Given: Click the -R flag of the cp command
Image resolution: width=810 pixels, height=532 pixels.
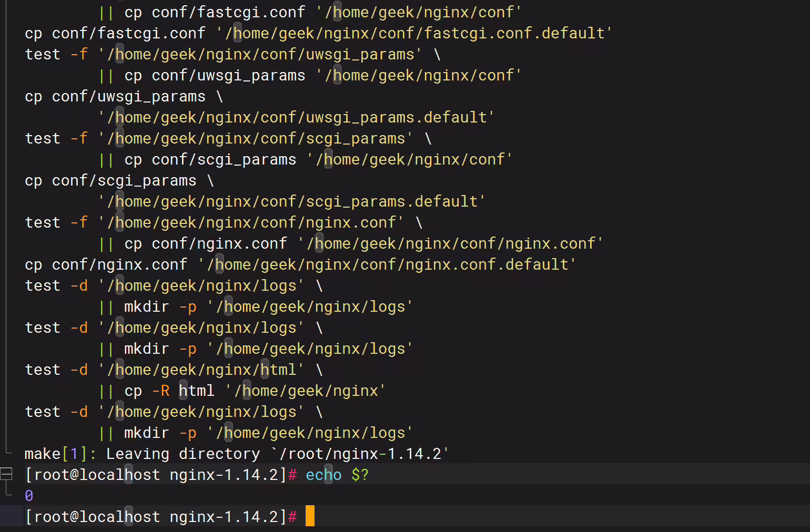Looking at the screenshot, I should (161, 391).
